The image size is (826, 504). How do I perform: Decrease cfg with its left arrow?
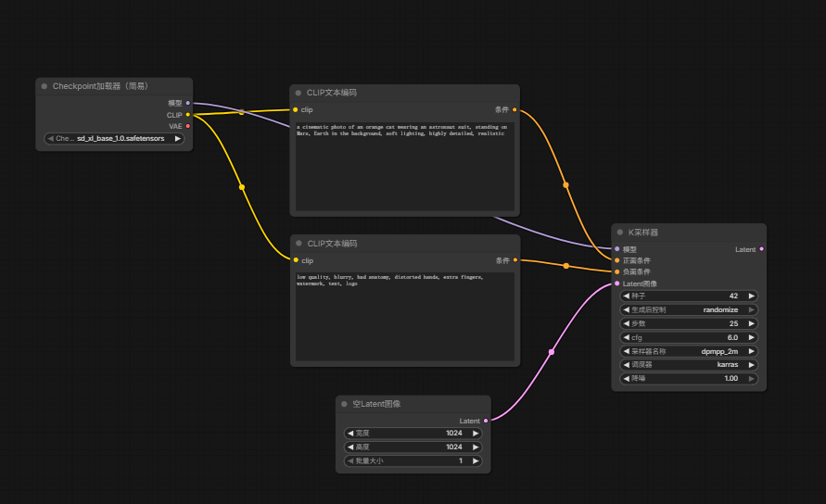[627, 337]
